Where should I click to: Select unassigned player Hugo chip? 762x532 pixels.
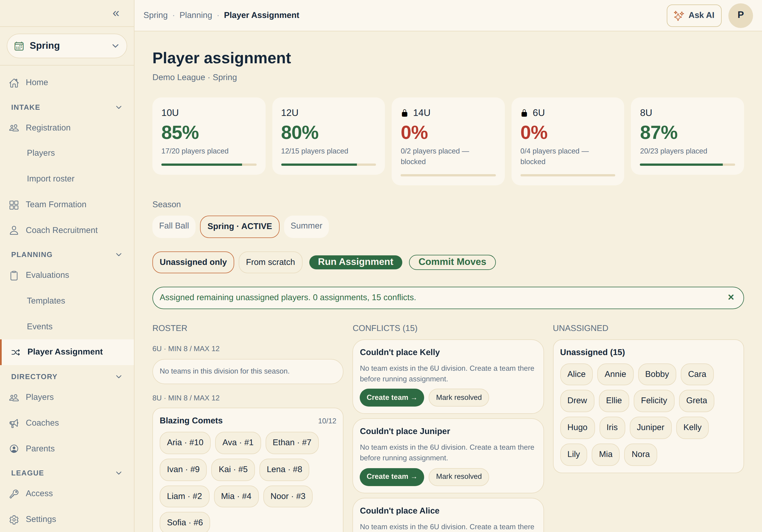pyautogui.click(x=577, y=428)
